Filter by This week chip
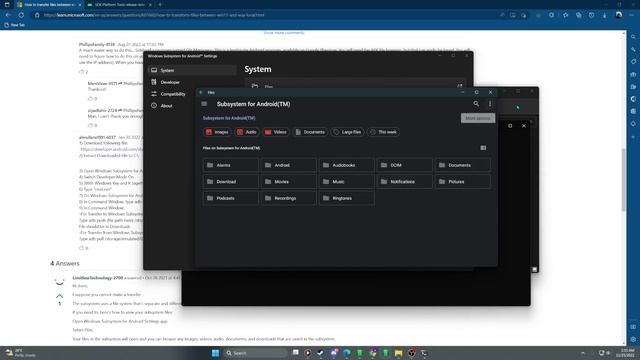 point(383,132)
